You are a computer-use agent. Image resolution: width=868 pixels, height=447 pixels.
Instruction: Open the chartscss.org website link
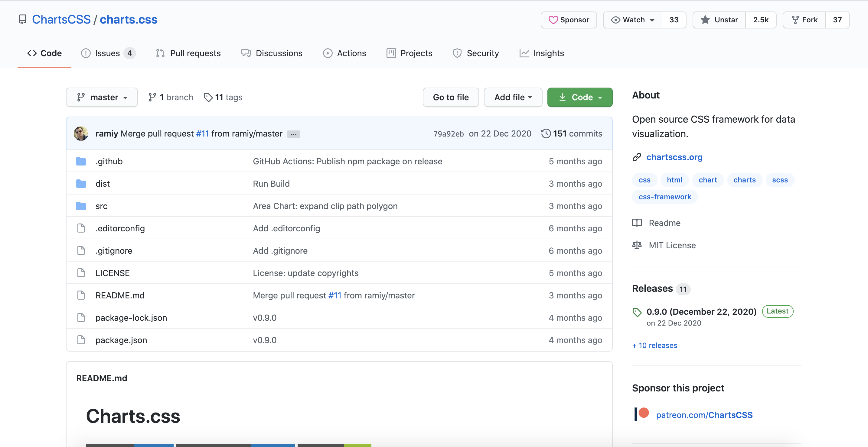coord(674,157)
